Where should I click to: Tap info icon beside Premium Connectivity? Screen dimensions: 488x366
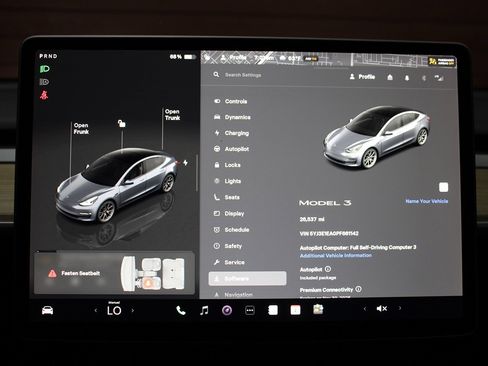358,289
